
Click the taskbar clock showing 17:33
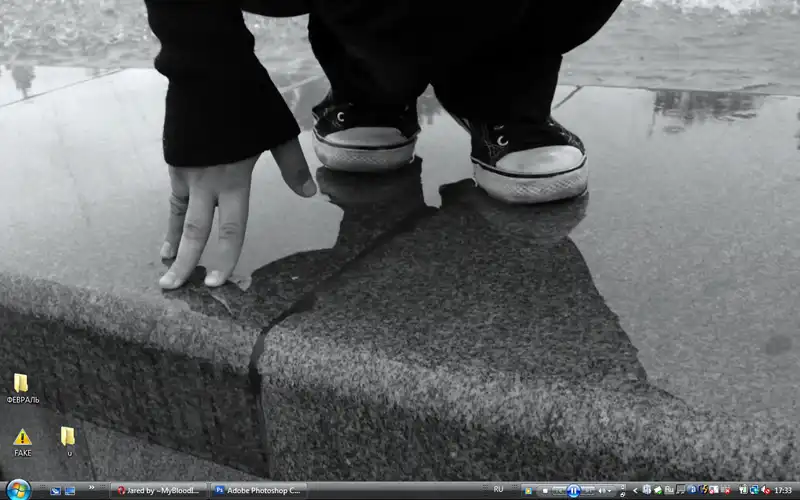point(783,491)
